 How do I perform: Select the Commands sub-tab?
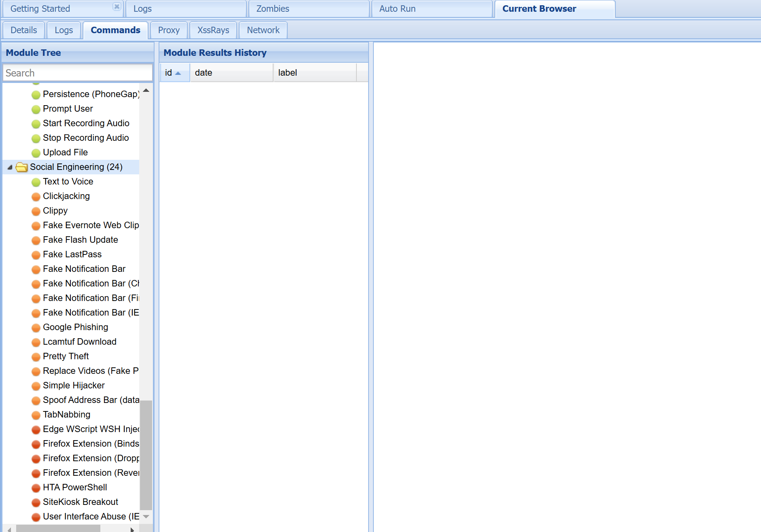point(115,30)
